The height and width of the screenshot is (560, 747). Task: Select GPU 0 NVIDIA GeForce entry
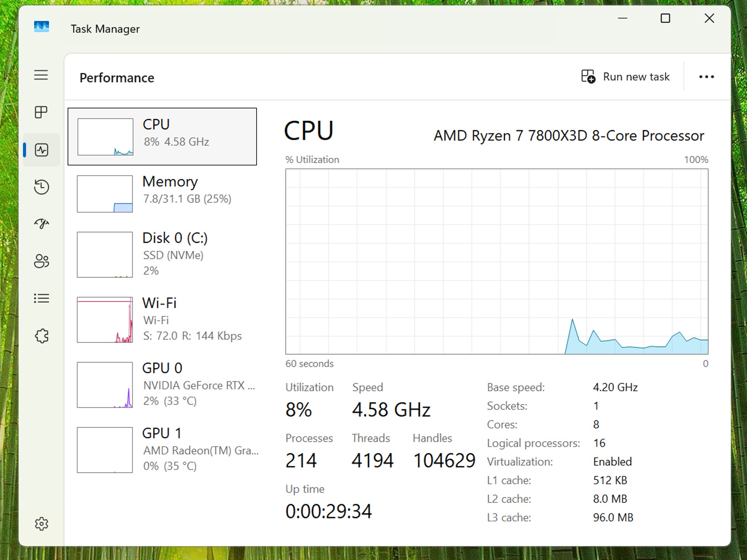click(162, 384)
